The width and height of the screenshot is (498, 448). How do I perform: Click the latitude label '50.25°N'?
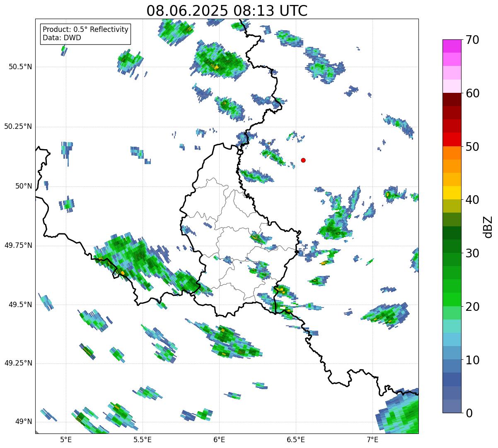pos(18,126)
